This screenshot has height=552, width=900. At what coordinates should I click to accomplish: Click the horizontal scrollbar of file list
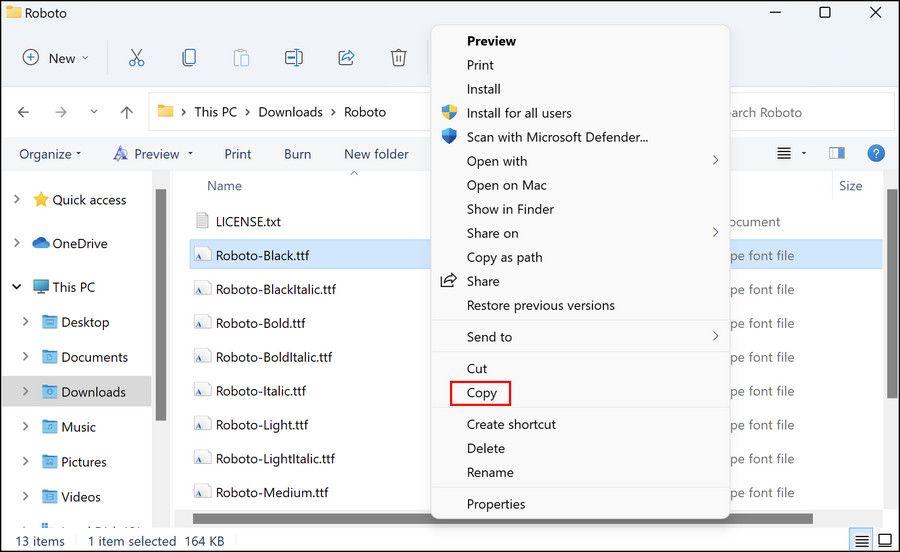point(502,519)
